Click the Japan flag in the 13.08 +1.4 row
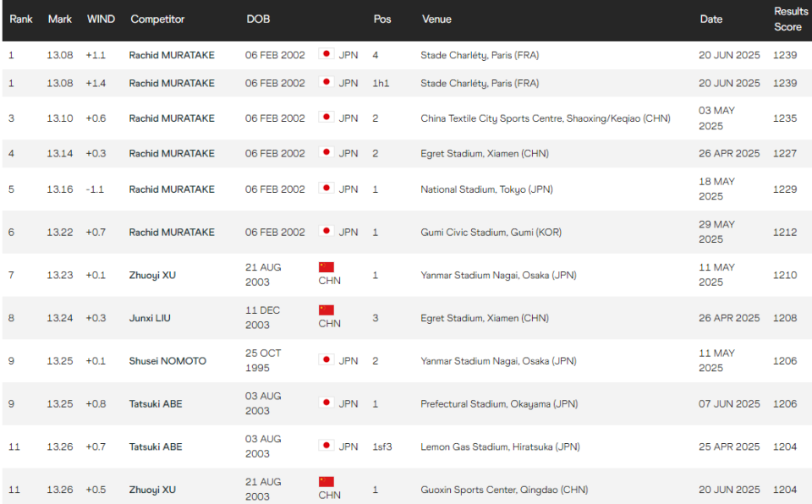Image resolution: width=812 pixels, height=504 pixels. click(x=326, y=82)
